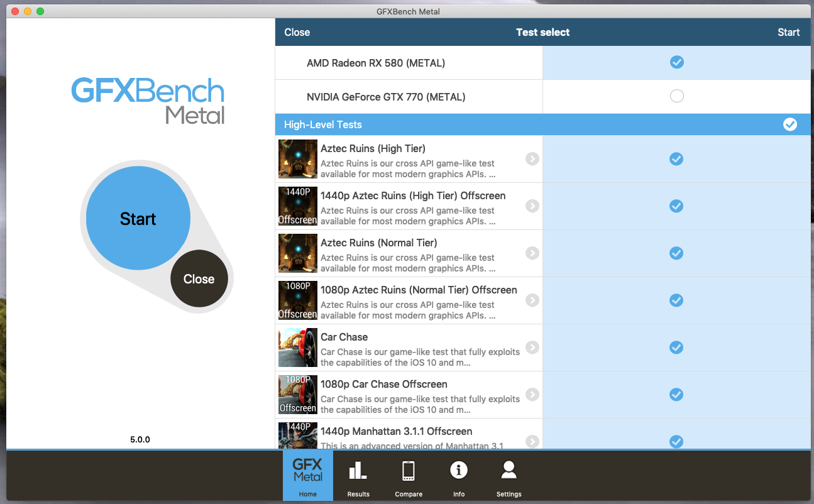The image size is (814, 504).
Task: Uncheck AMD Radeon RX 580 (METAL) device
Action: (677, 62)
